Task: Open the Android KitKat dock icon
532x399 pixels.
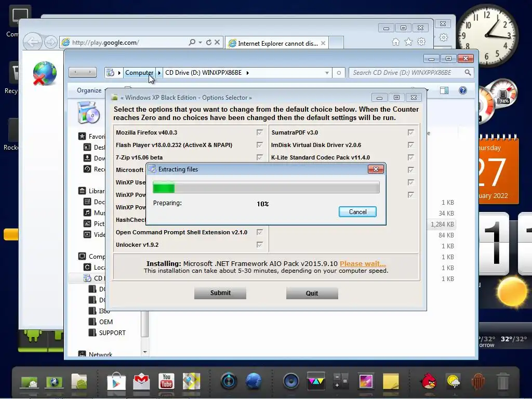Action: click(478, 381)
